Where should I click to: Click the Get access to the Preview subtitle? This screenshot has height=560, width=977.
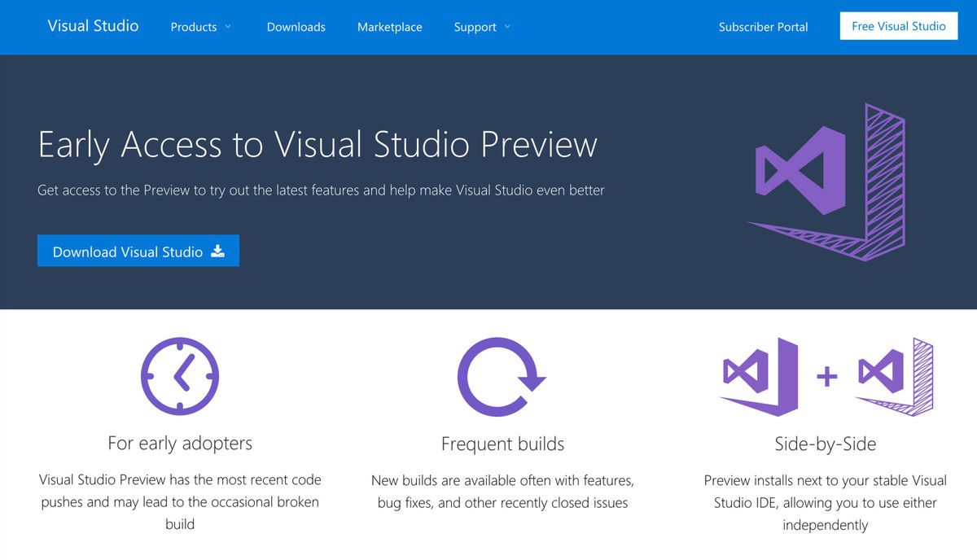tap(321, 190)
